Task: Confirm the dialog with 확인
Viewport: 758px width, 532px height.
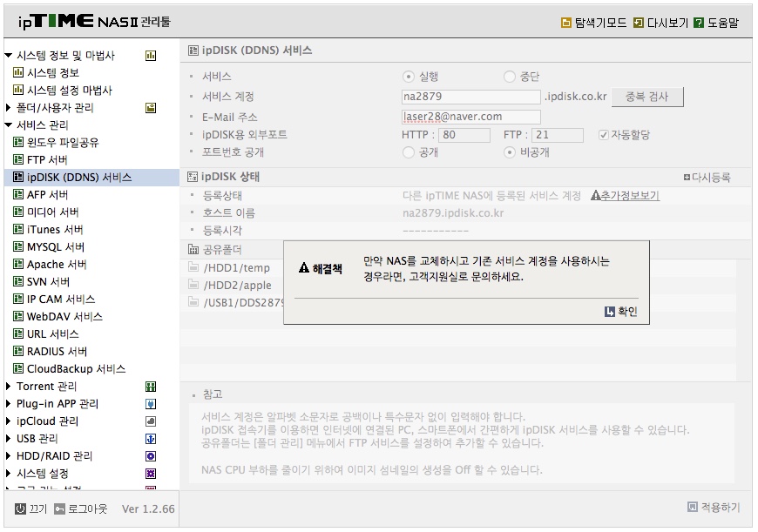Action: click(x=621, y=311)
